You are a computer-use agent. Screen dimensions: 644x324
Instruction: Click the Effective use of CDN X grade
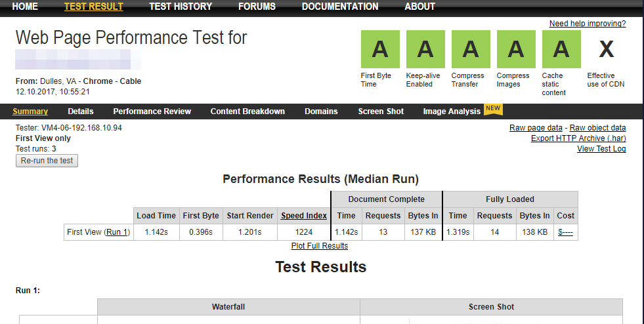(x=606, y=49)
